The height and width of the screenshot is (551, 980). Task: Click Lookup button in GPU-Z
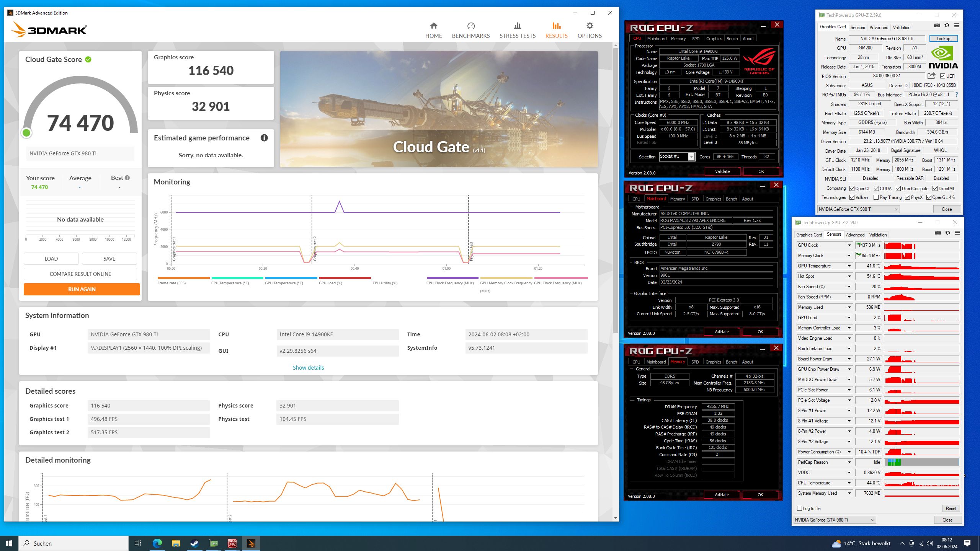click(943, 39)
